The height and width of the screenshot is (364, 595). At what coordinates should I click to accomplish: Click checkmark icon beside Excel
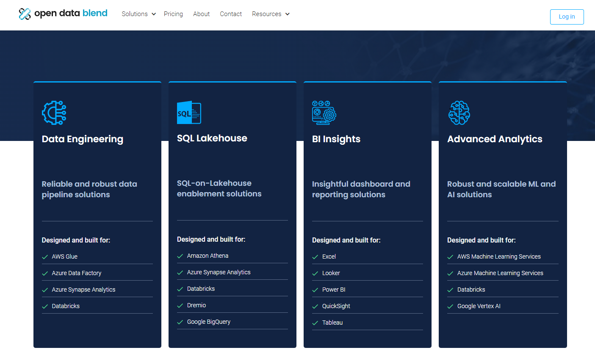click(x=315, y=257)
